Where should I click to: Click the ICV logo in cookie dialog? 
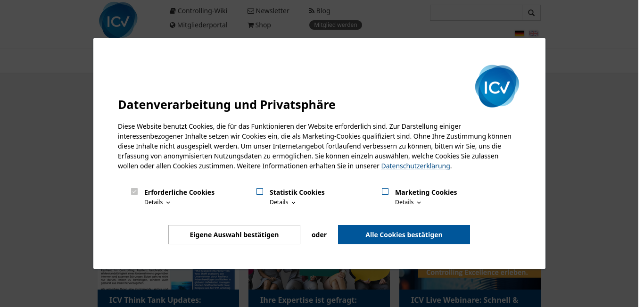[497, 86]
